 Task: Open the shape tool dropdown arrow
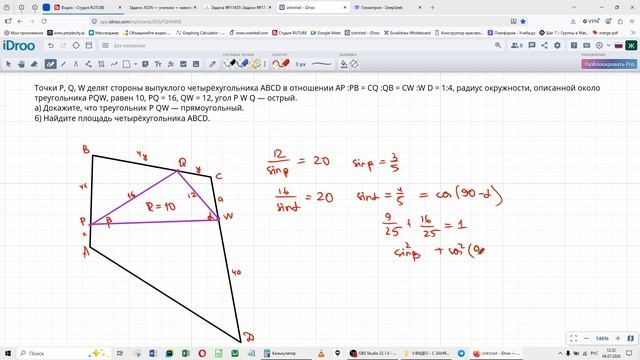[136, 64]
